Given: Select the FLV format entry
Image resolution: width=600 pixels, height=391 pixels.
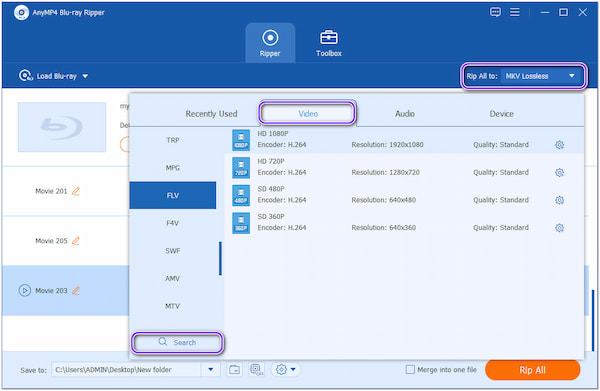Looking at the screenshot, I should (x=173, y=195).
